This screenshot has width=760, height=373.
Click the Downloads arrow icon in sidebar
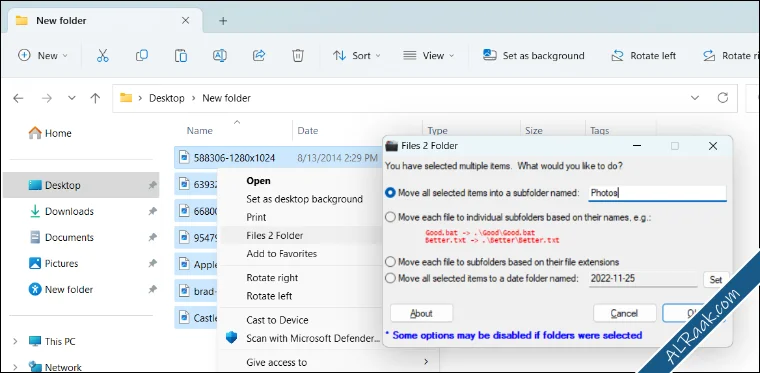35,211
